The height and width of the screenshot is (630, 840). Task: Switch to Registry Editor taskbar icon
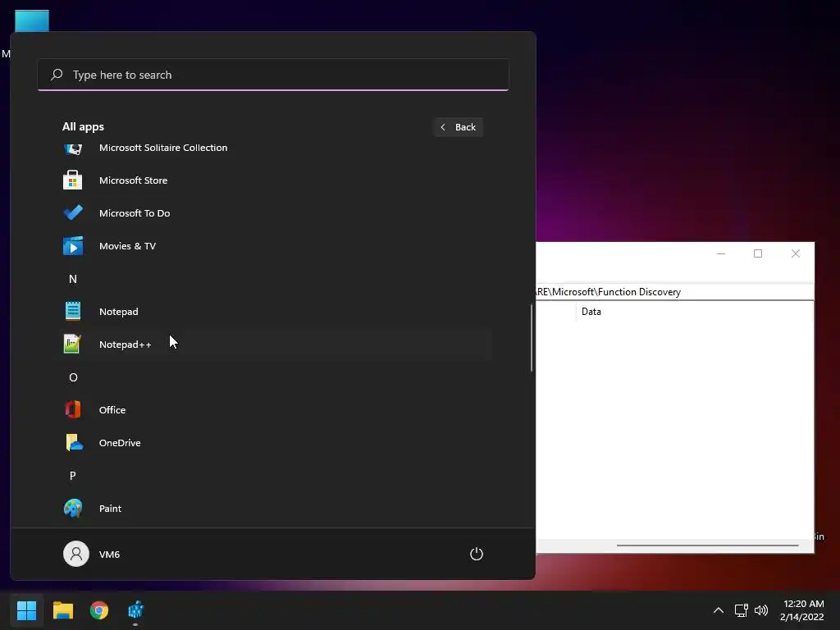click(x=135, y=610)
